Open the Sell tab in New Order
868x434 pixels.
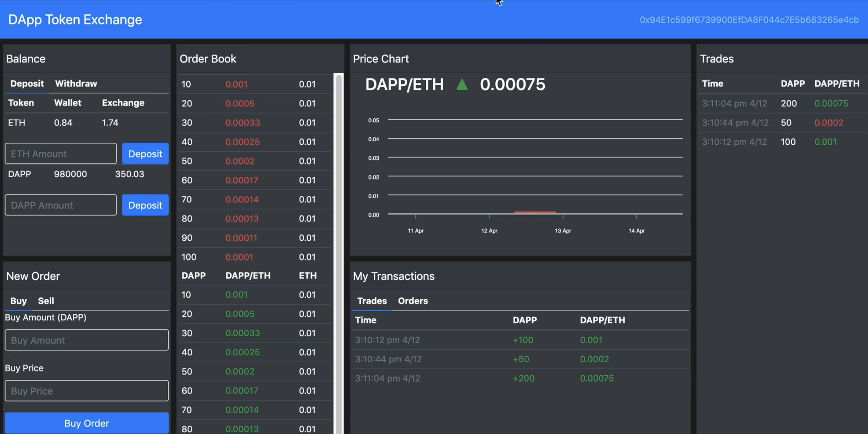coord(46,301)
